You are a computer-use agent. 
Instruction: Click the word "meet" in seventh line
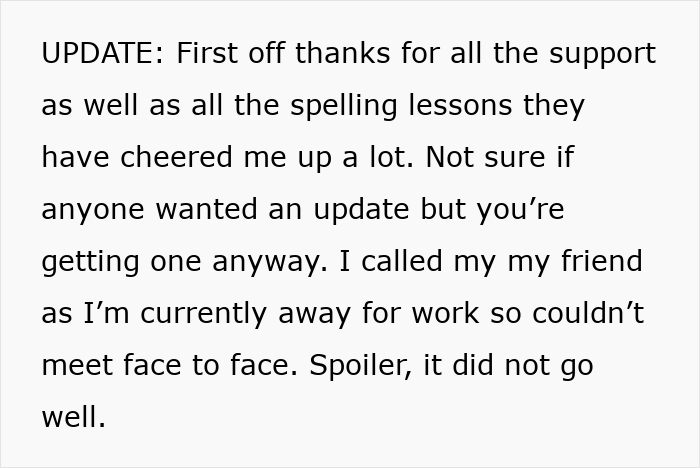77,365
